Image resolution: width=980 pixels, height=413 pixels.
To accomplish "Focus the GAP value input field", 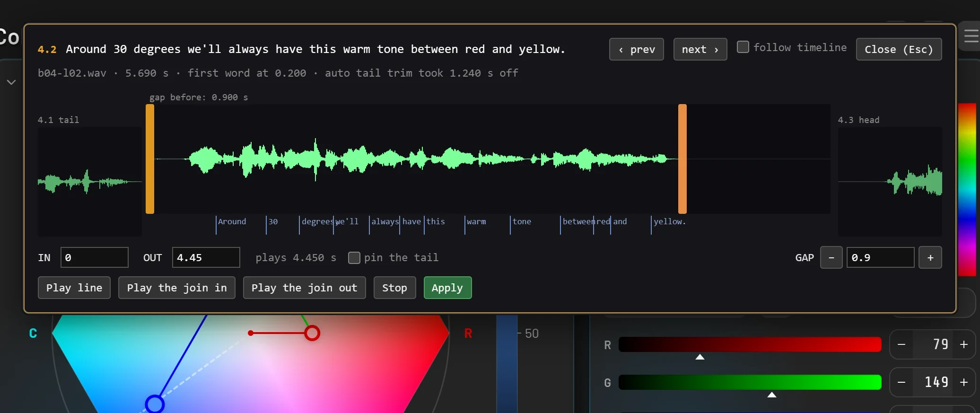I will [x=881, y=257].
